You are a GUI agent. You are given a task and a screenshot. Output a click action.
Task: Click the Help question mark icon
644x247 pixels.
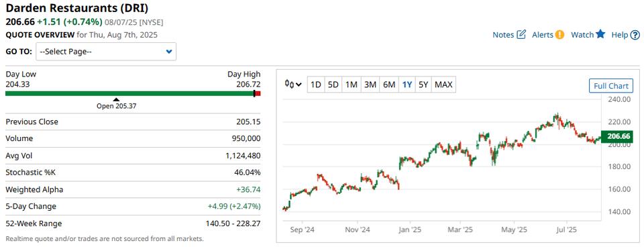point(635,35)
